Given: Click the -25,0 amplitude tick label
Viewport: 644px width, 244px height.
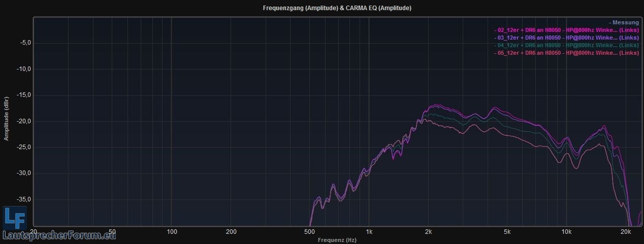Looking at the screenshot, I should (24, 147).
